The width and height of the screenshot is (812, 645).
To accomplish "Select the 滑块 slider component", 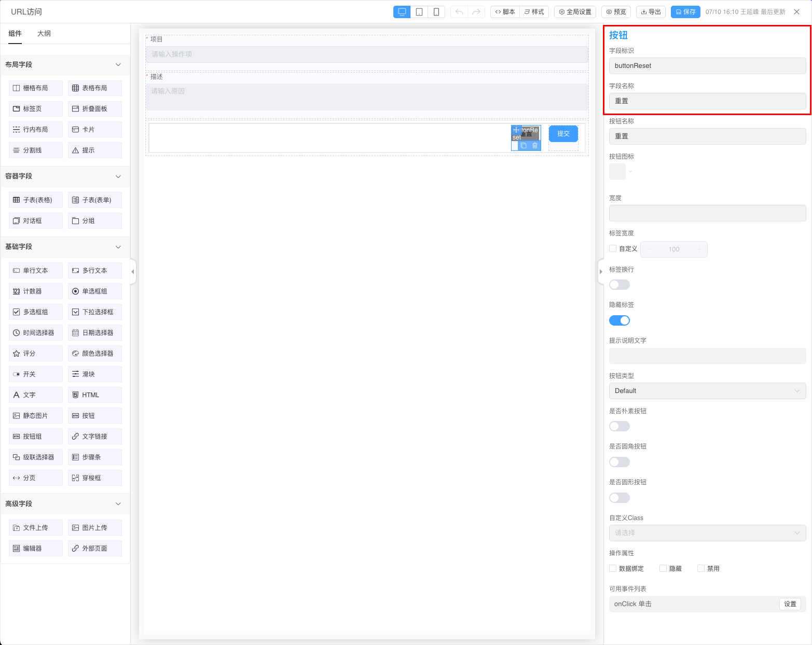I will coord(94,374).
